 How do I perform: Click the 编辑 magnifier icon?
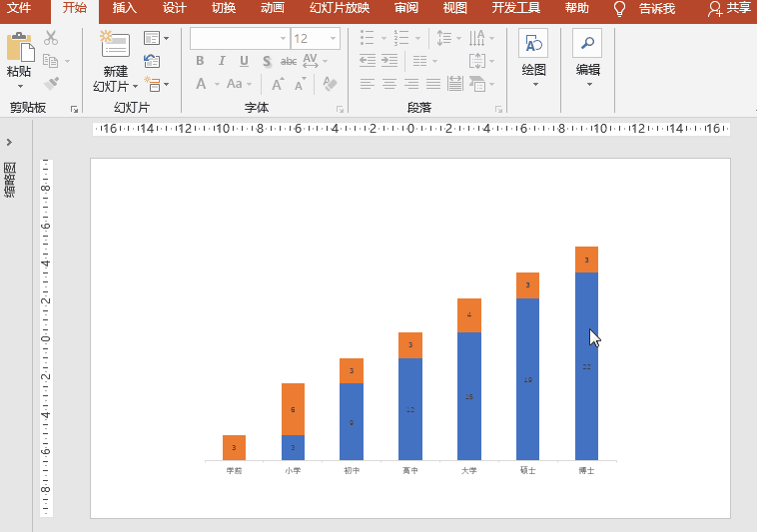[x=587, y=44]
